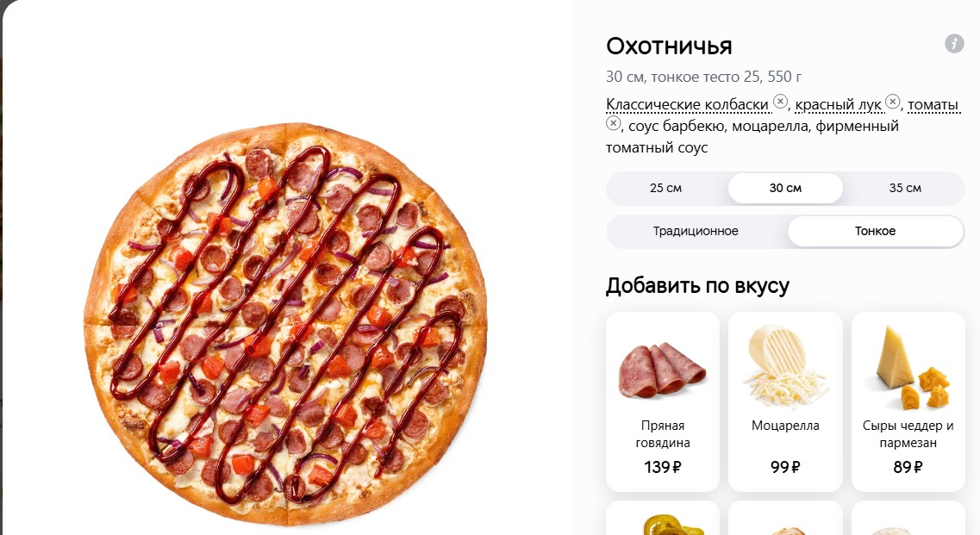Remove the red onion ingredient
This screenshot has height=535, width=980.
(893, 102)
